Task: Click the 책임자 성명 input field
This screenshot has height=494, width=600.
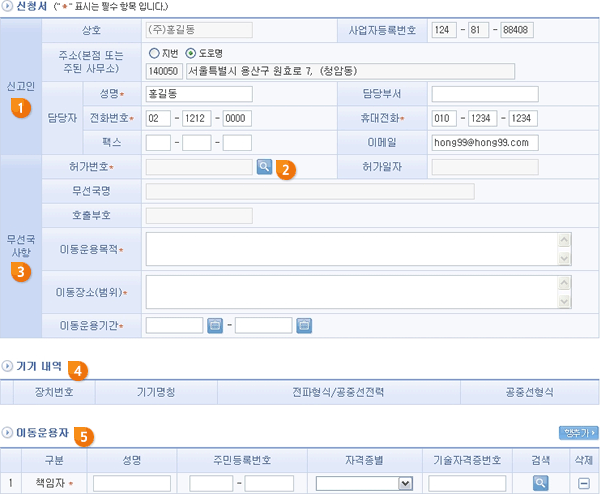Action: [131, 483]
